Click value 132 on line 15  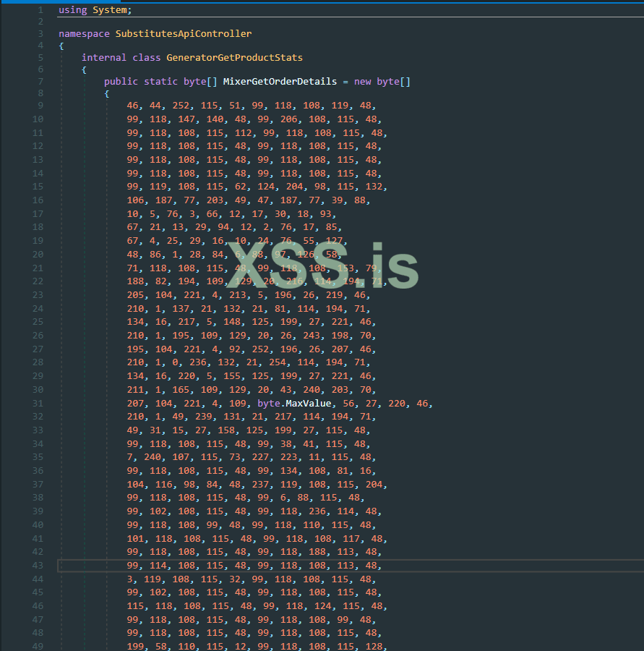click(x=374, y=187)
